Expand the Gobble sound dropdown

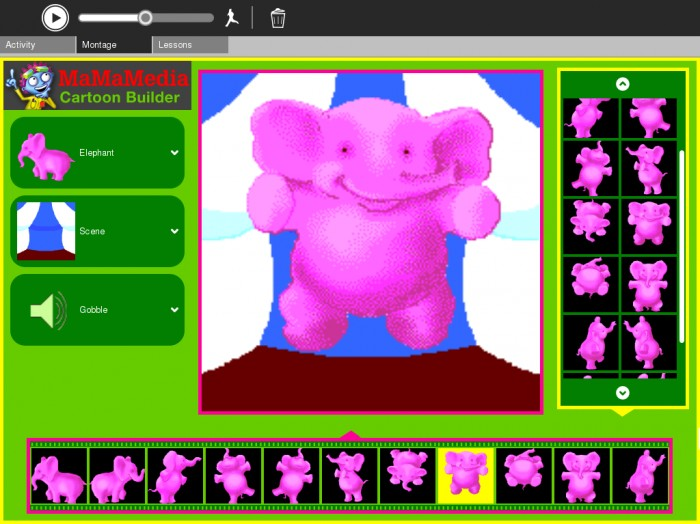174,310
